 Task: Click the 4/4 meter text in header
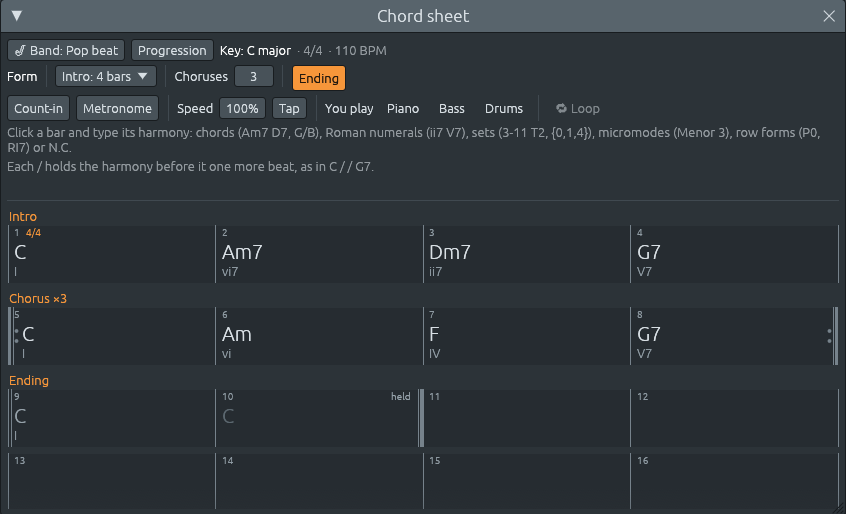click(x=312, y=51)
